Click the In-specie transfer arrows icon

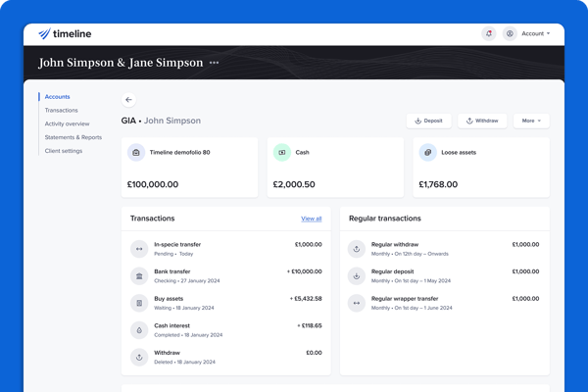pyautogui.click(x=138, y=249)
